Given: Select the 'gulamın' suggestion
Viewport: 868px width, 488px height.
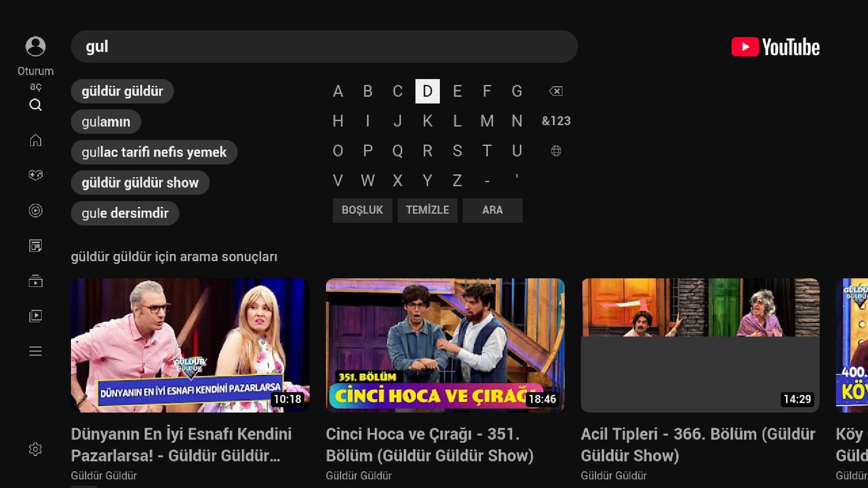Looking at the screenshot, I should [x=106, y=122].
